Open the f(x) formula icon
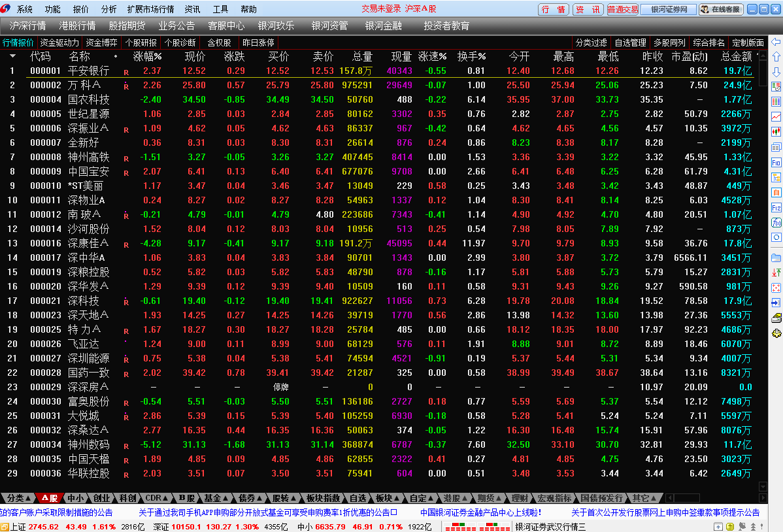The width and height of the screenshot is (783, 532). (x=776, y=222)
